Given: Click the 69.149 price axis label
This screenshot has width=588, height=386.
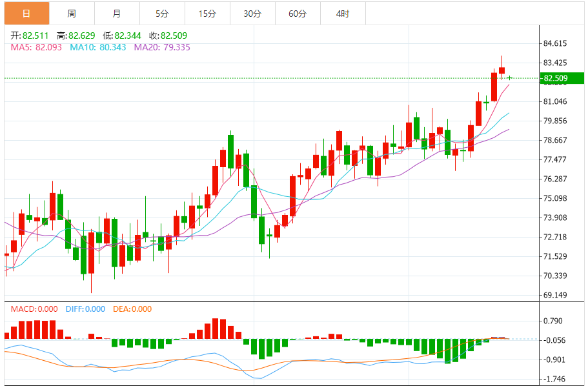Looking at the screenshot, I should [x=555, y=295].
